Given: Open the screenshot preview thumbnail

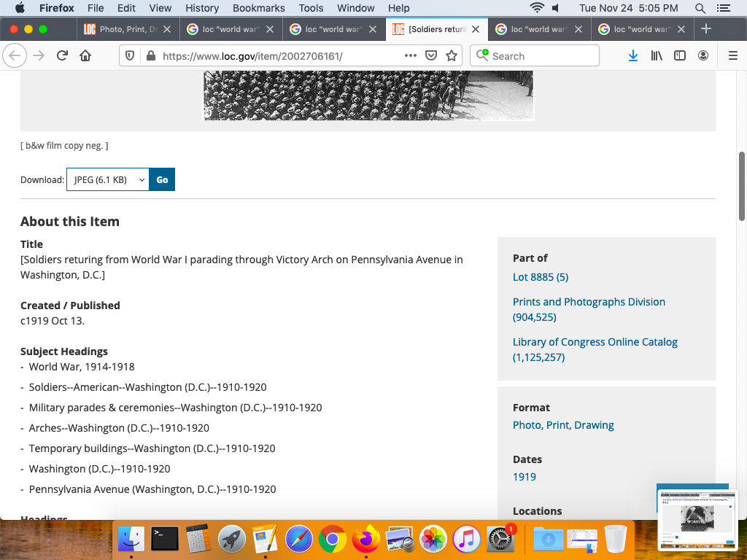Looking at the screenshot, I should (x=697, y=520).
